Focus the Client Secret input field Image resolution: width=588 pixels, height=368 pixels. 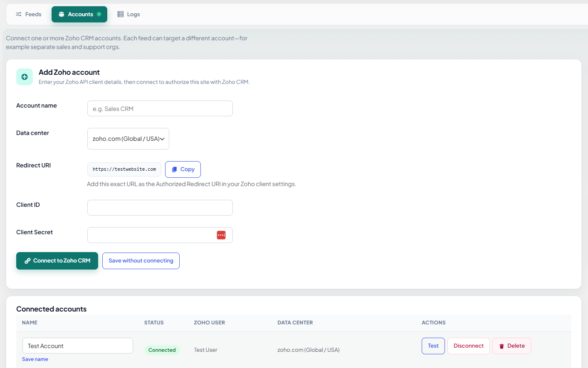[160, 235]
